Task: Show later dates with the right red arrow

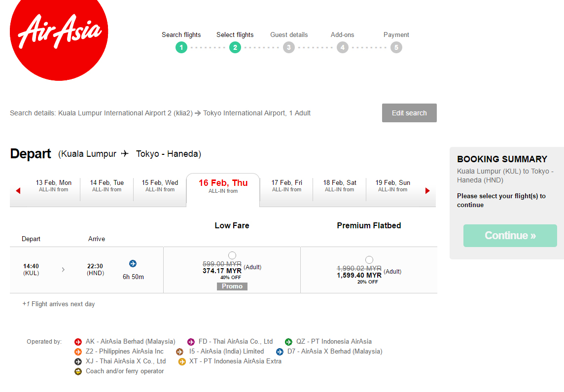Action: coord(427,191)
